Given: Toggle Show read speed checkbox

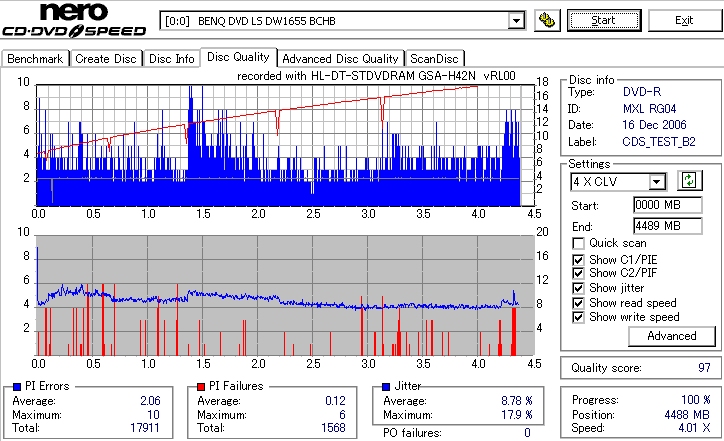Looking at the screenshot, I should pyautogui.click(x=578, y=303).
